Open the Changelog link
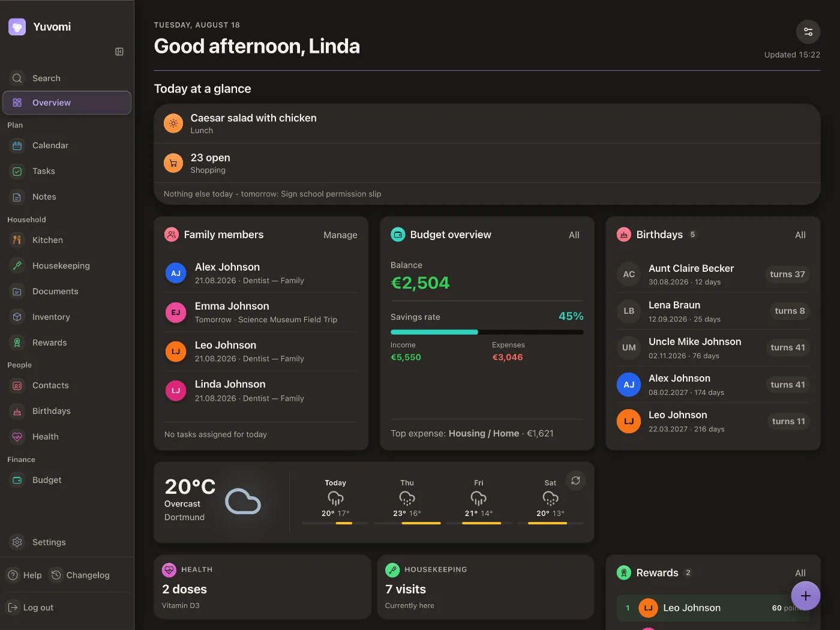 click(x=80, y=575)
